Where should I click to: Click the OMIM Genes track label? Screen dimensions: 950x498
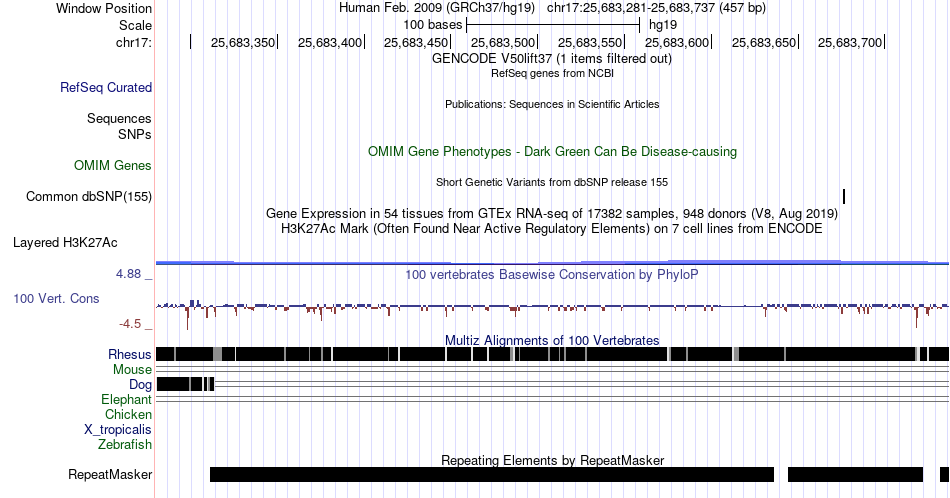pos(112,165)
